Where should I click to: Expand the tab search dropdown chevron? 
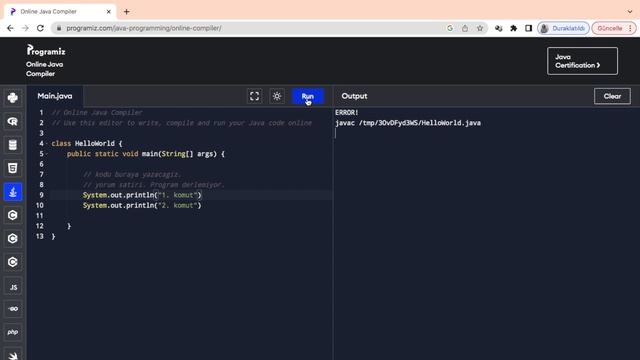coord(630,12)
